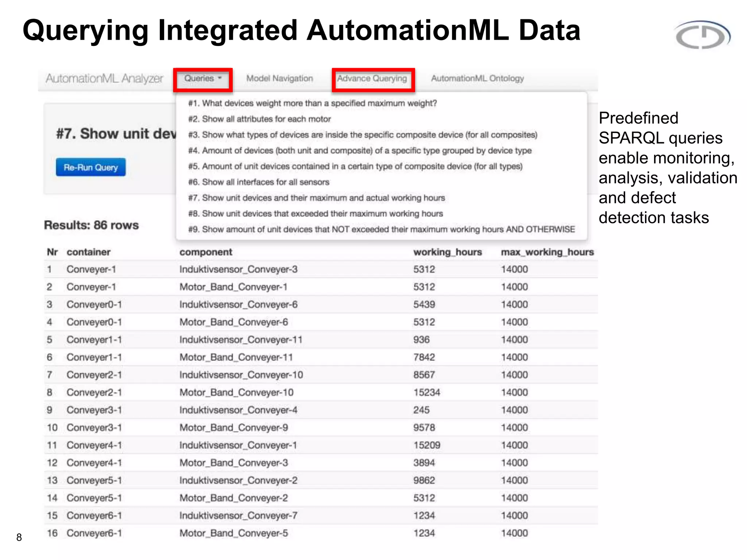The height and width of the screenshot is (560, 747).
Task: Select query #3 device types inside composites
Action: (363, 135)
